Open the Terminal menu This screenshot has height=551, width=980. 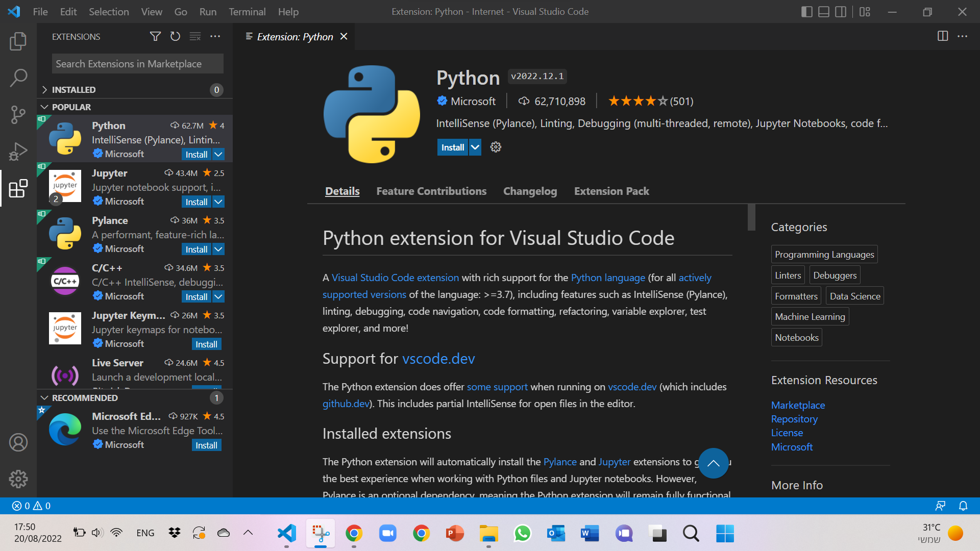click(247, 12)
